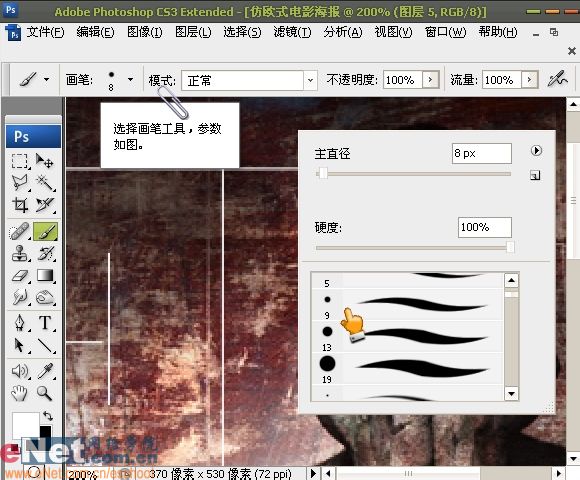Select the History Brush tool

pos(45,254)
